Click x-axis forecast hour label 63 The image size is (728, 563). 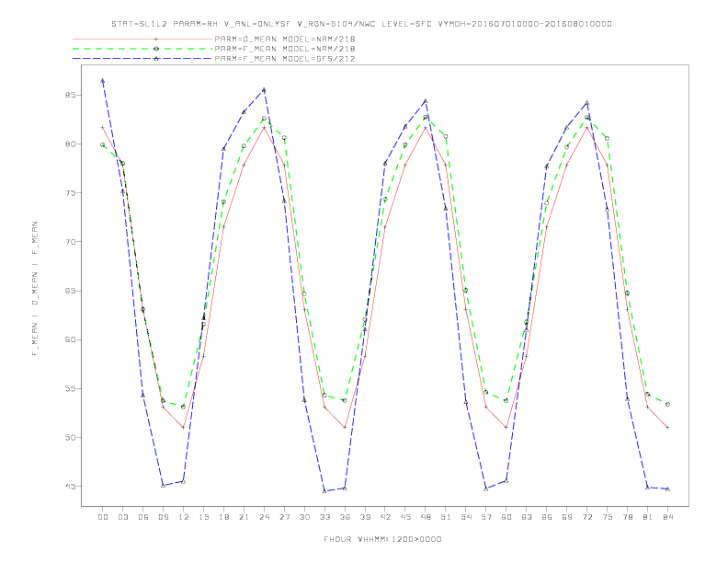click(x=527, y=517)
